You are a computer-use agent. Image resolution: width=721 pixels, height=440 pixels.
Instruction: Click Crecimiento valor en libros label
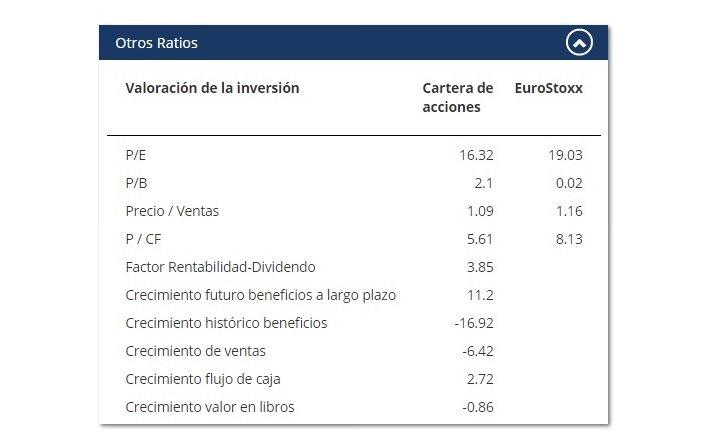(x=210, y=407)
